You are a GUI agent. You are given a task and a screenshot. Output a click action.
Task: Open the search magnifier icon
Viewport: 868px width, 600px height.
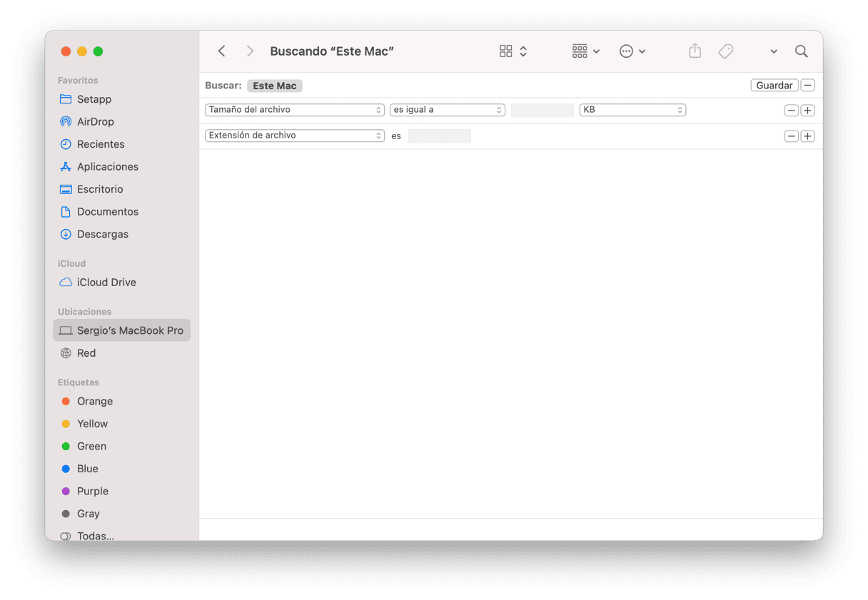tap(802, 51)
